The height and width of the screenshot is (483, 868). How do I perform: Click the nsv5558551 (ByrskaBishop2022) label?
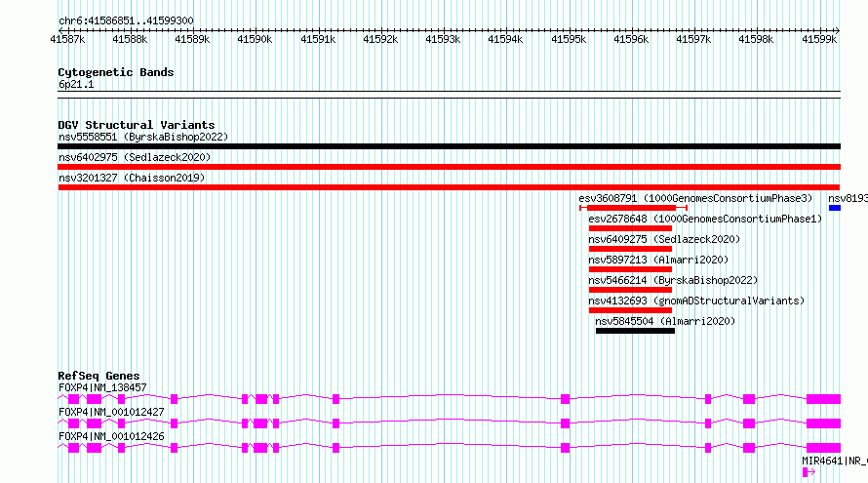point(143,137)
